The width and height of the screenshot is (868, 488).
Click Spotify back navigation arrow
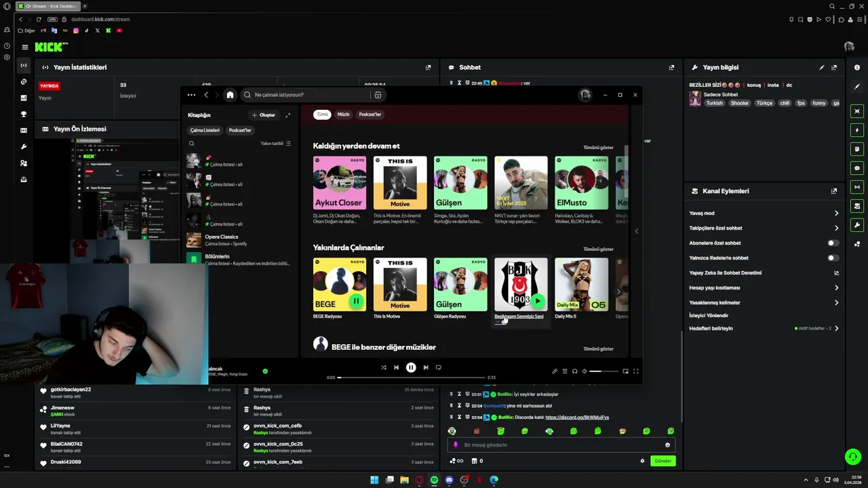[x=206, y=95]
